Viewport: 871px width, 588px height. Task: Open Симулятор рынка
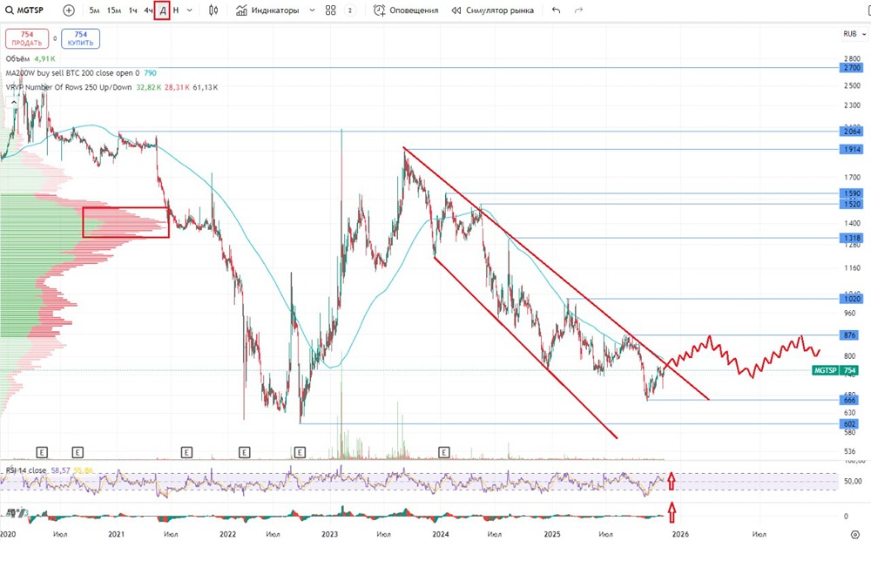[x=492, y=10]
